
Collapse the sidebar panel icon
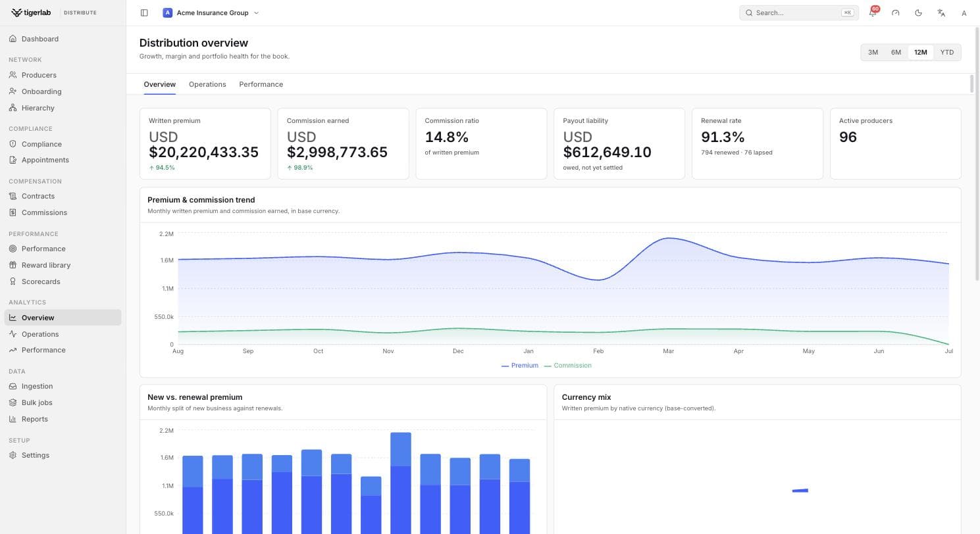[144, 12]
